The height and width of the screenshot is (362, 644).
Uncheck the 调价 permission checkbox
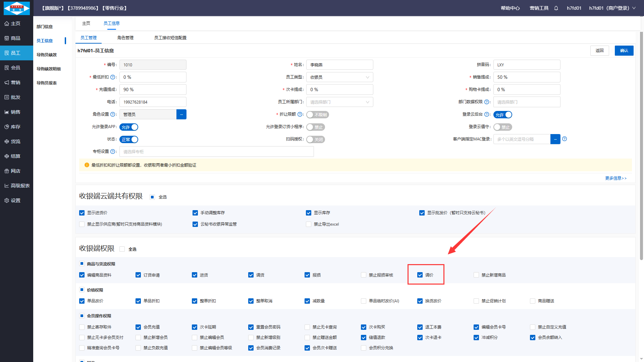pyautogui.click(x=420, y=275)
